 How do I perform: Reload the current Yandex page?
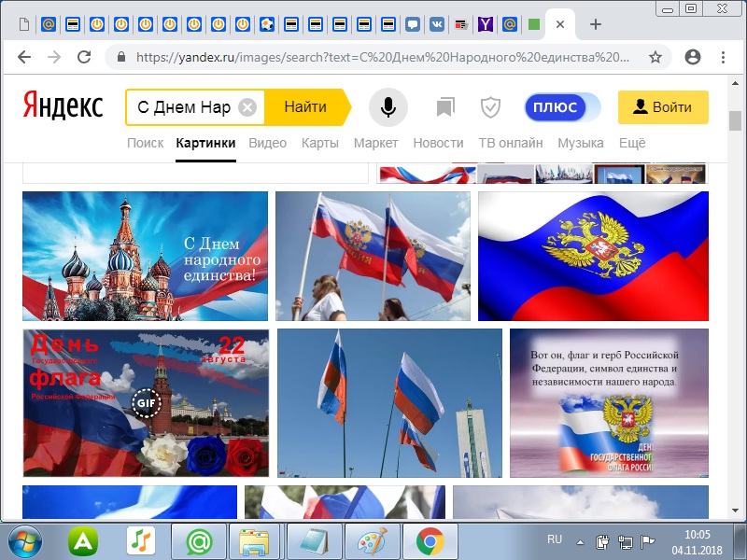[x=84, y=57]
